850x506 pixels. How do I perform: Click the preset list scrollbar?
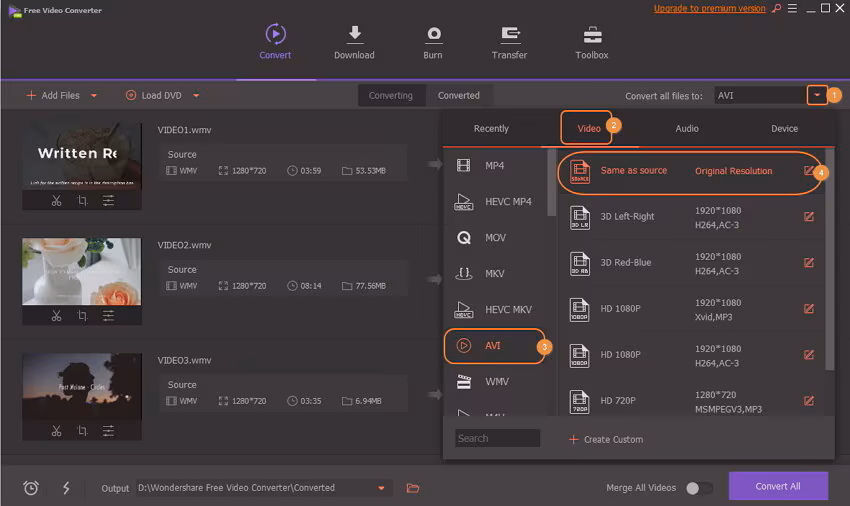tap(829, 260)
